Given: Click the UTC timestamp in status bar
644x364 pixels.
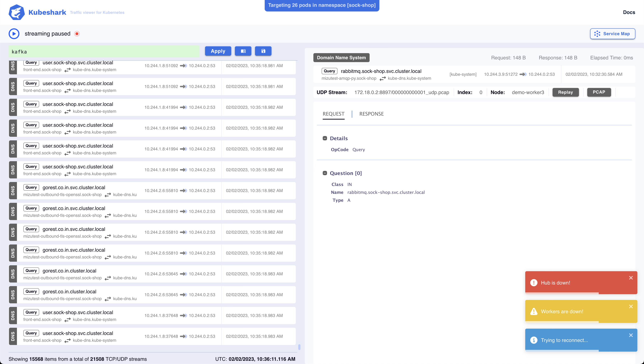Looking at the screenshot, I should coord(255,359).
